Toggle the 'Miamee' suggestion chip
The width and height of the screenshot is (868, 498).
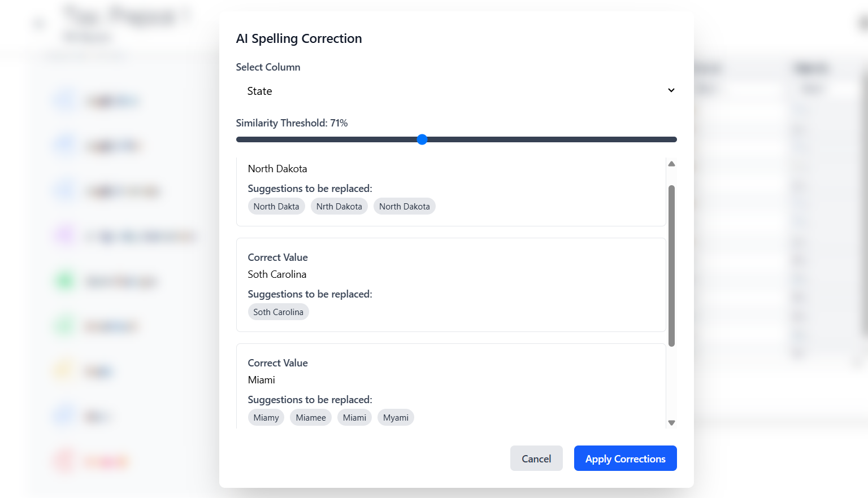pyautogui.click(x=311, y=417)
